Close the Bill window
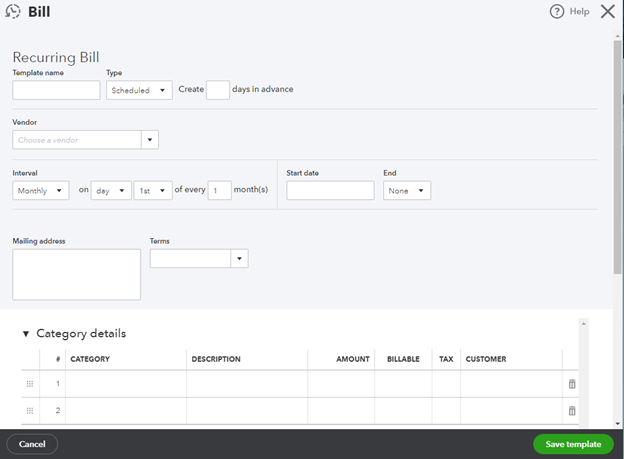 pyautogui.click(x=608, y=12)
